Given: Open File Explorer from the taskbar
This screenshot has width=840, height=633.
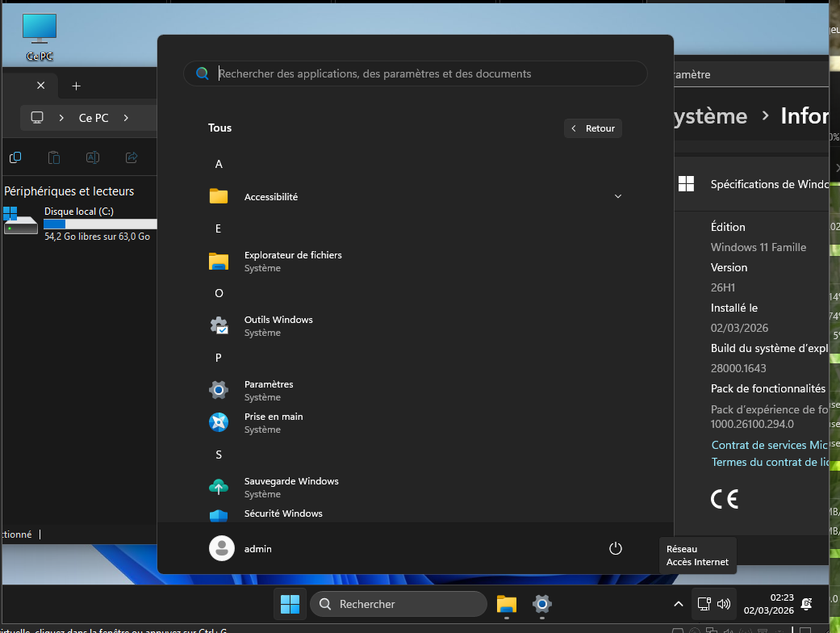Looking at the screenshot, I should coord(506,604).
